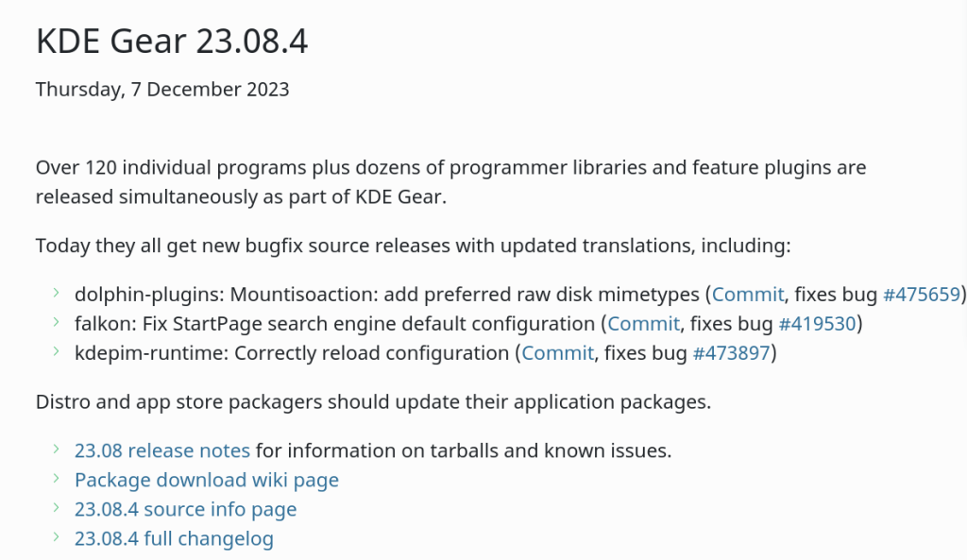The width and height of the screenshot is (967, 560).
Task: Click the chevron bullet beside release notes
Action: coord(57,450)
